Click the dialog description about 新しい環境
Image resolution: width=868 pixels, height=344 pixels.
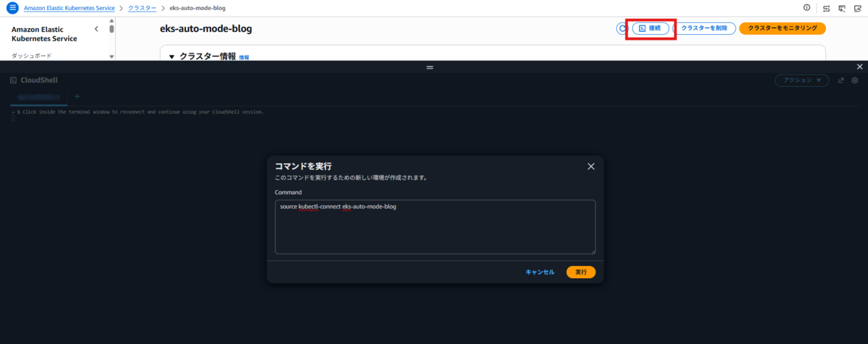coord(350,177)
